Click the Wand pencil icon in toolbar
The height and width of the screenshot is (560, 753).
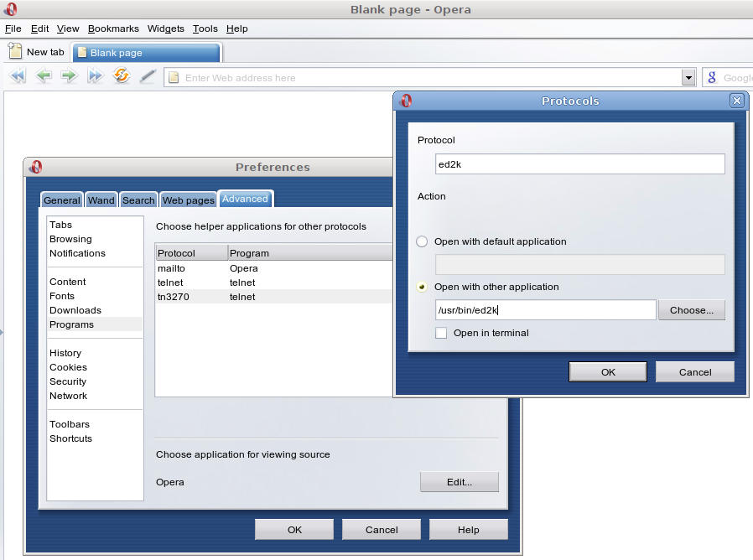coord(148,76)
